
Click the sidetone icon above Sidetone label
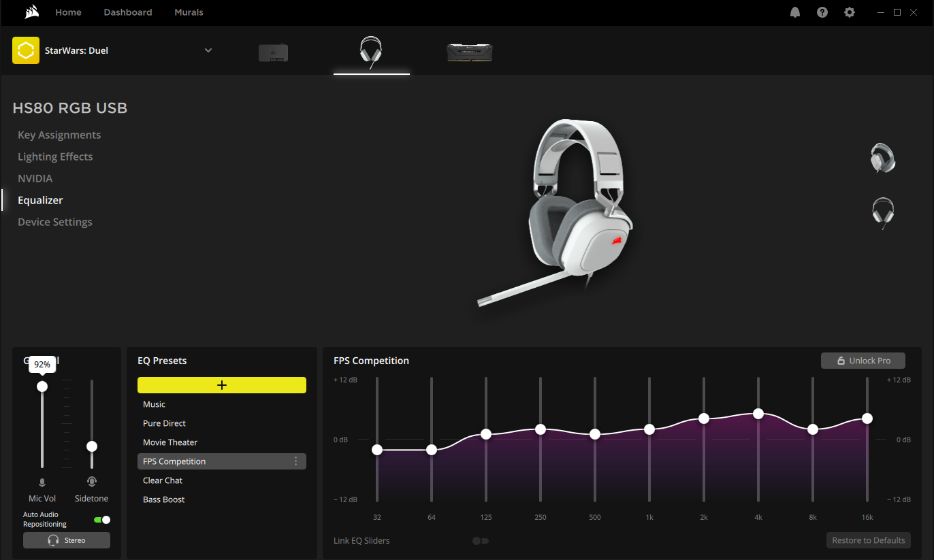pos(92,482)
